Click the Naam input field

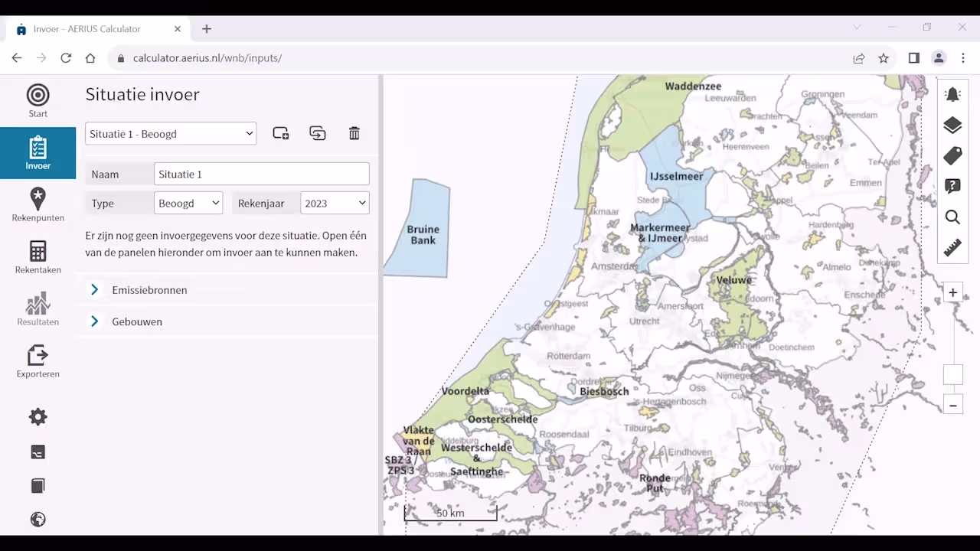click(x=261, y=174)
